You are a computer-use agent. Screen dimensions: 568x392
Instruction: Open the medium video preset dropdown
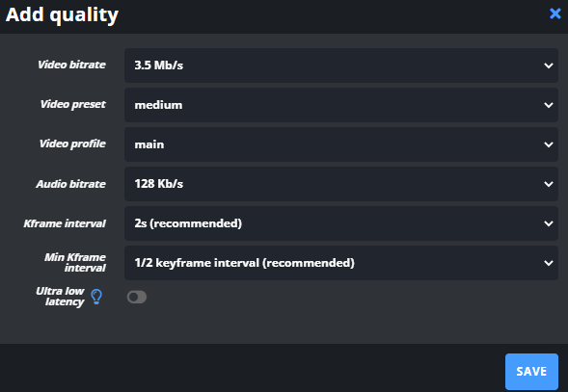click(341, 105)
